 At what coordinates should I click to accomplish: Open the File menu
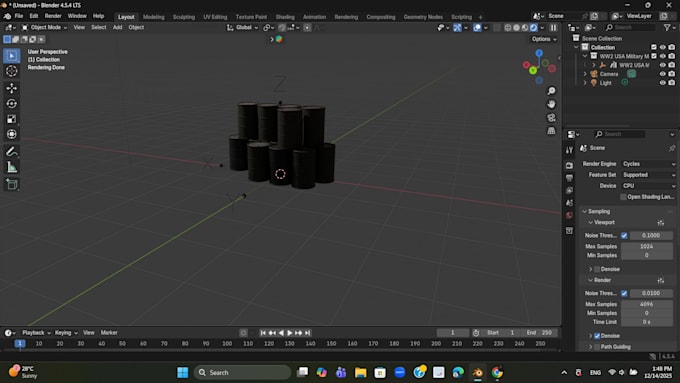(19, 16)
